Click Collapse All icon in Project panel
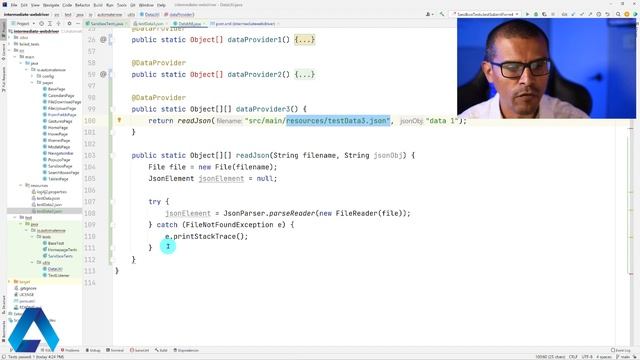The width and height of the screenshot is (640, 360). point(58,24)
